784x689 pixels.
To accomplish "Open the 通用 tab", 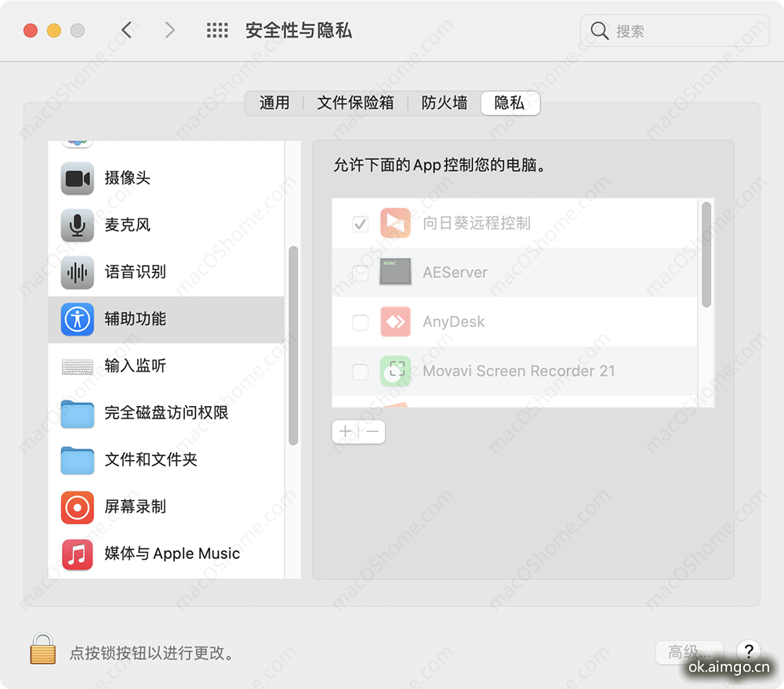I will 275,103.
